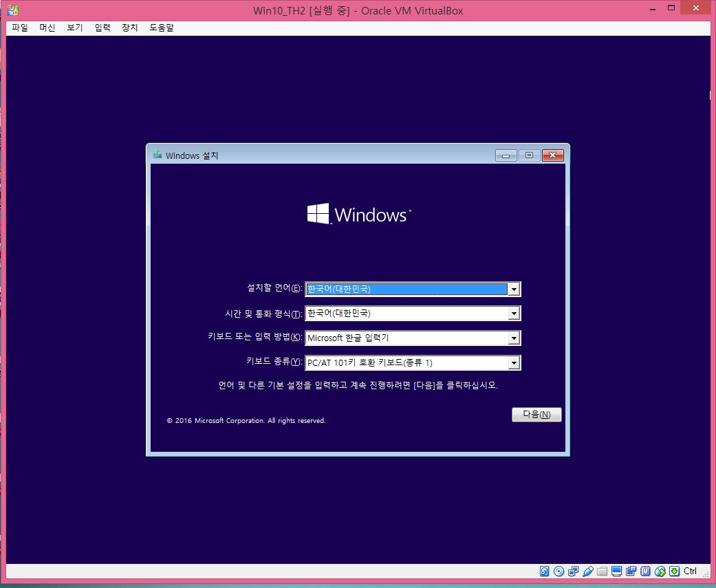Click the keyboard capture arrow icon
Viewport: 716px width, 588px height.
coord(675,571)
